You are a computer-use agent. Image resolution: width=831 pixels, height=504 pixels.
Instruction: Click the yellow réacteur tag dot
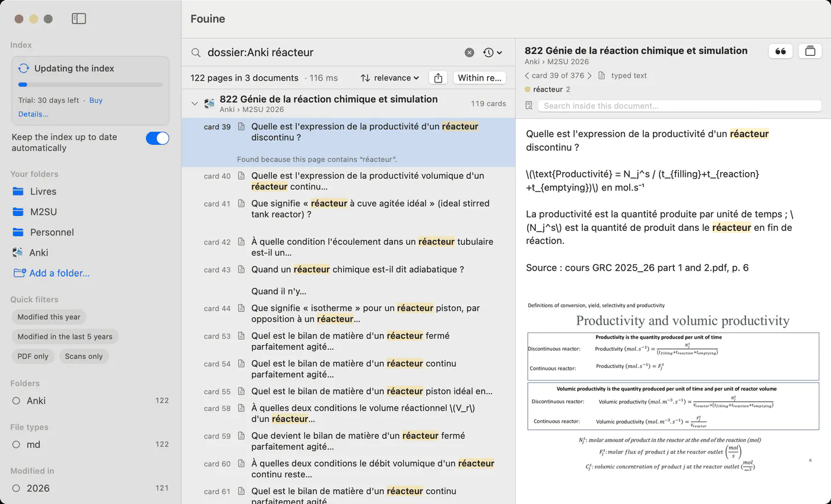(x=528, y=90)
